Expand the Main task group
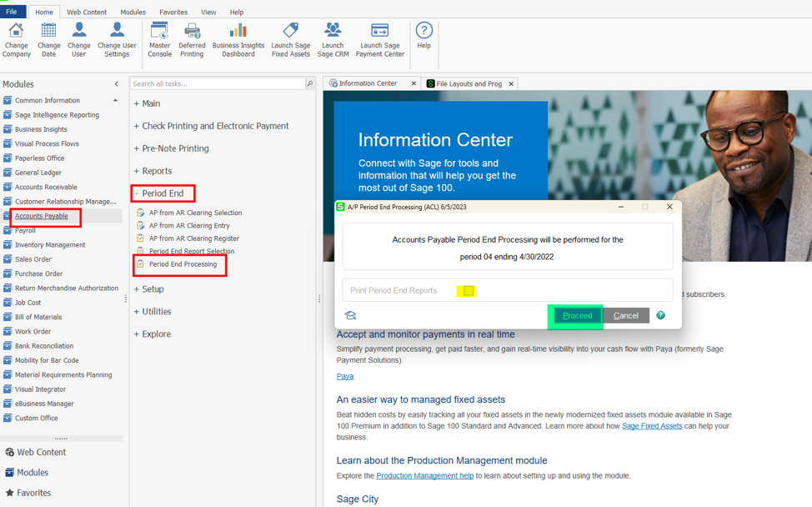The height and width of the screenshot is (507, 812). click(147, 103)
